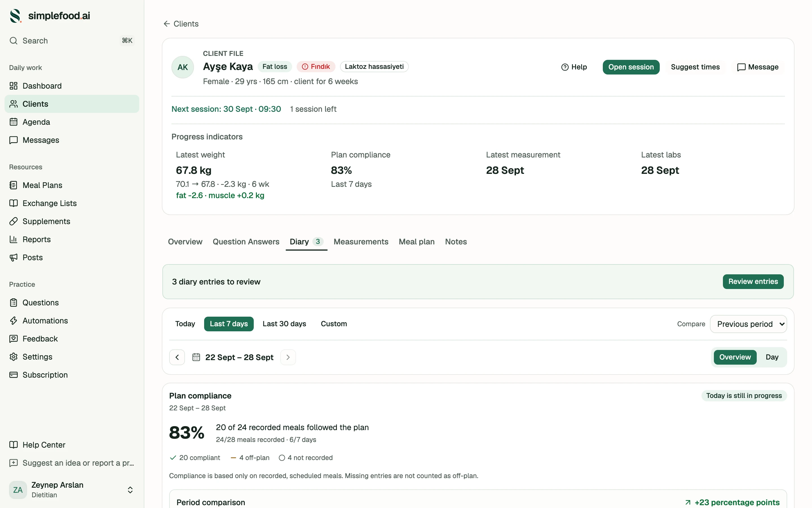812x508 pixels.
Task: Go to next date range with chevron
Action: pyautogui.click(x=288, y=357)
